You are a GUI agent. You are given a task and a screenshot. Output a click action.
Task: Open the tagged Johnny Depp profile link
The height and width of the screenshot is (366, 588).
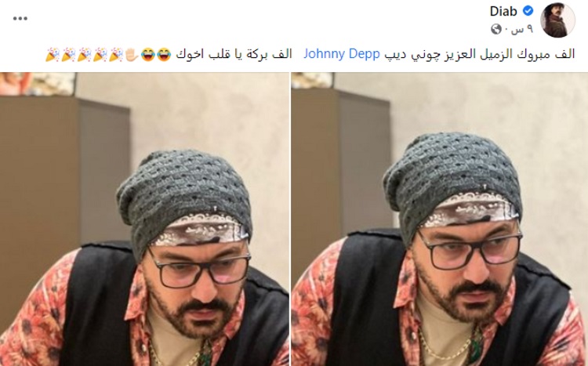click(x=342, y=54)
